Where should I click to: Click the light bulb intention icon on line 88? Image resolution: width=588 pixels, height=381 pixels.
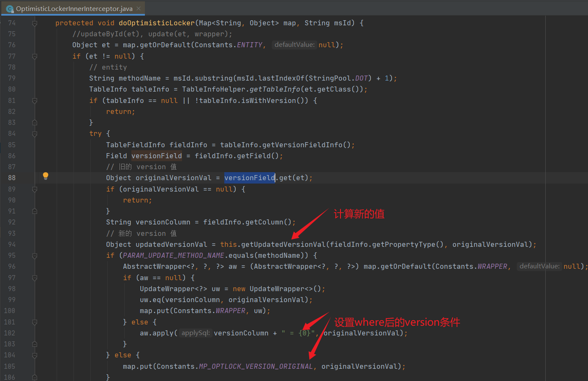46,176
